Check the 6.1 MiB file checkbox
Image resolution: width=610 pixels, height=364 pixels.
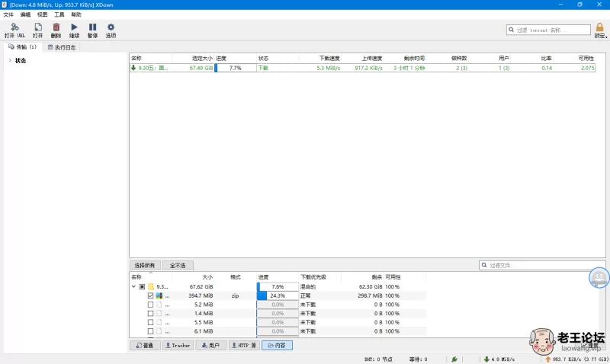(x=150, y=331)
